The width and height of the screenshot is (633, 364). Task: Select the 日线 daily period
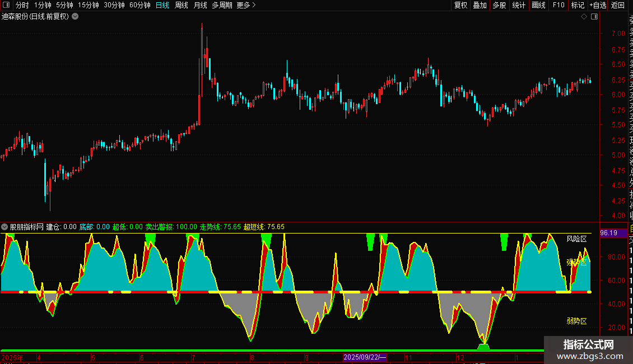click(162, 5)
